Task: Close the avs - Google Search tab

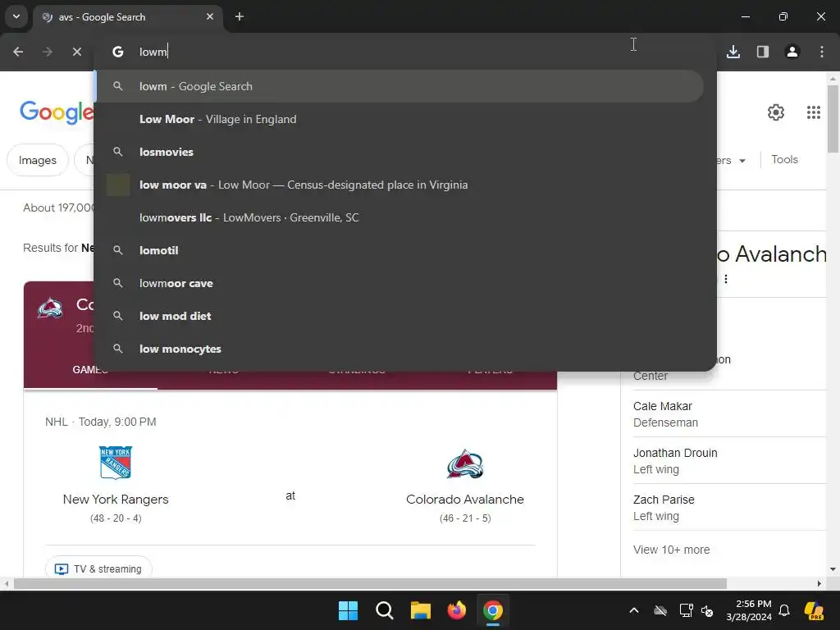Action: (x=210, y=16)
